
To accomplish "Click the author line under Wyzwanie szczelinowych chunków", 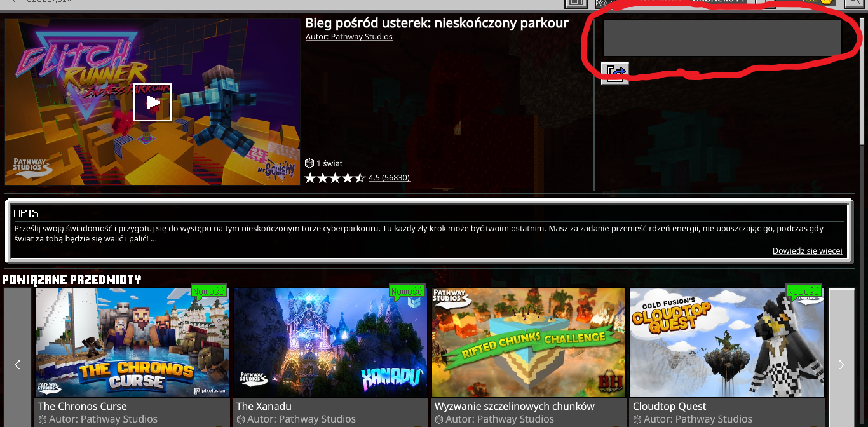I will [494, 419].
